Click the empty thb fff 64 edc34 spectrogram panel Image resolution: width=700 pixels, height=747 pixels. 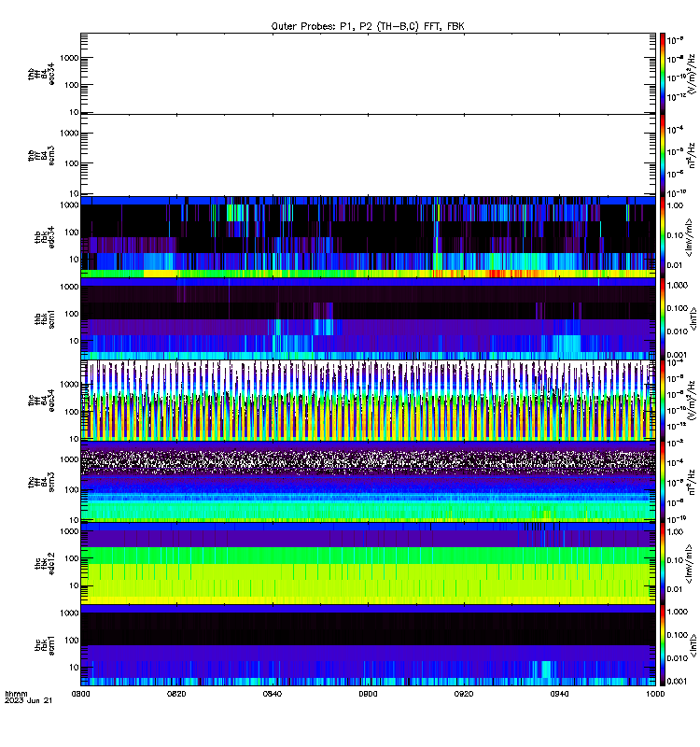[368, 74]
